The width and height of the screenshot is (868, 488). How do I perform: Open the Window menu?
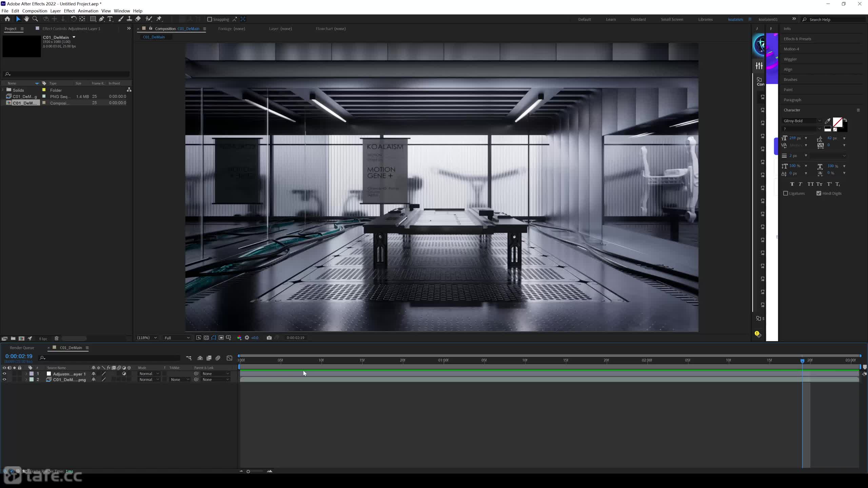click(x=122, y=11)
